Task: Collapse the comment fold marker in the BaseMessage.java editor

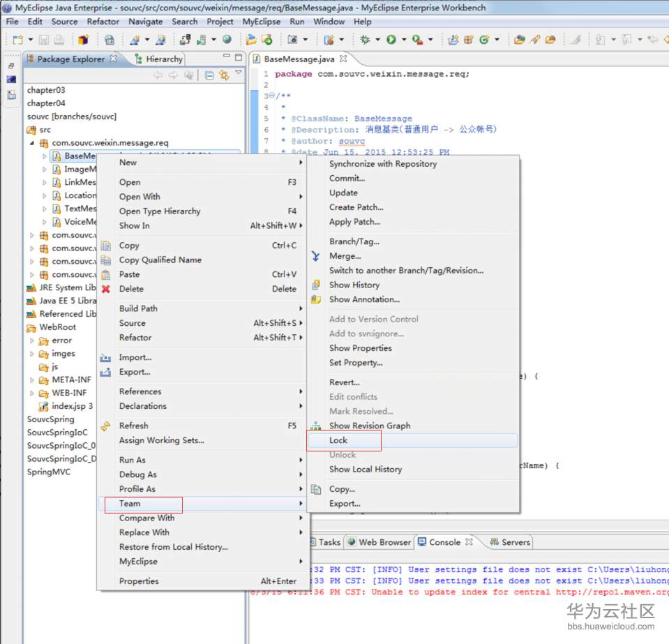Action: point(272,96)
